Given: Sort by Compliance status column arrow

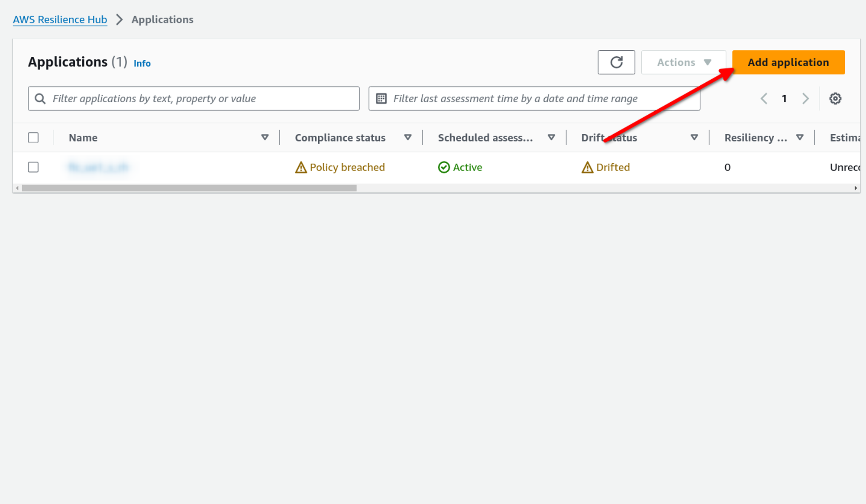Looking at the screenshot, I should (407, 138).
